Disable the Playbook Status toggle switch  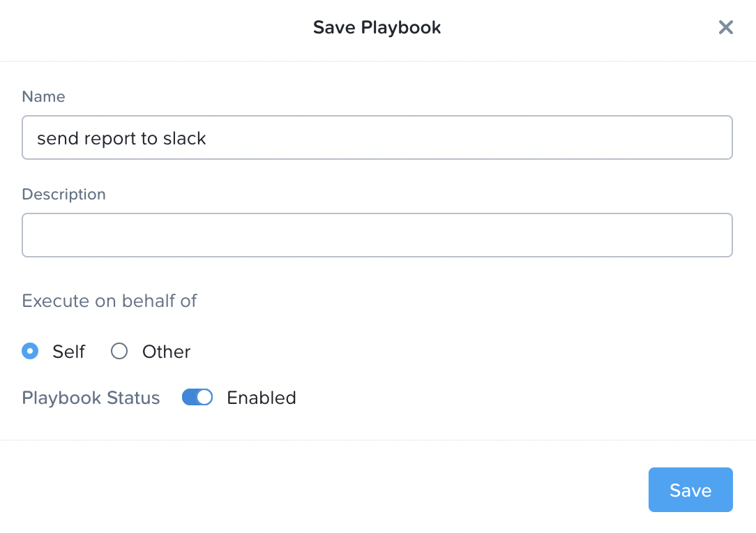[x=197, y=398]
